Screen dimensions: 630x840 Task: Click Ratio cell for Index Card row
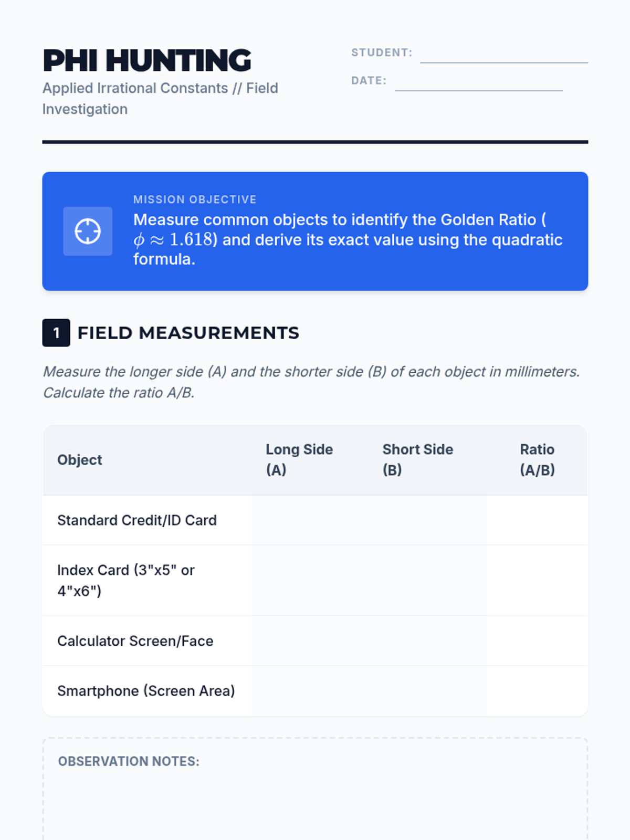click(537, 581)
